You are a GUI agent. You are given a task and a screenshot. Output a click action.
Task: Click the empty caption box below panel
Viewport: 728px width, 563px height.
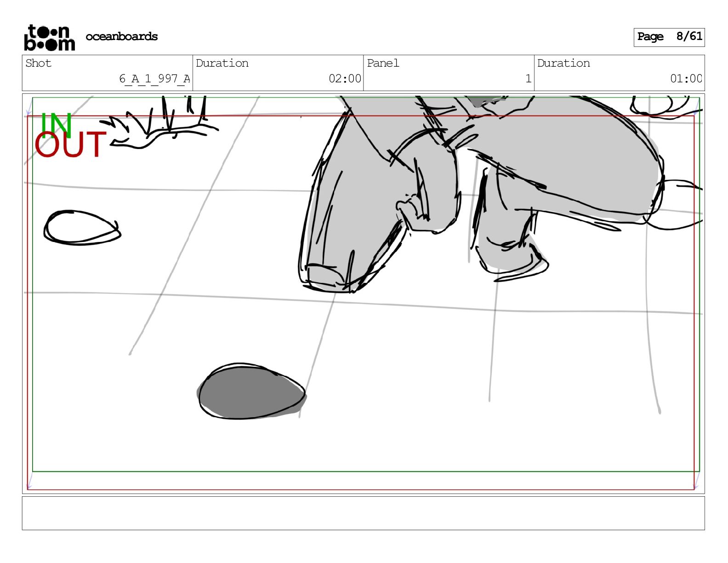(363, 513)
